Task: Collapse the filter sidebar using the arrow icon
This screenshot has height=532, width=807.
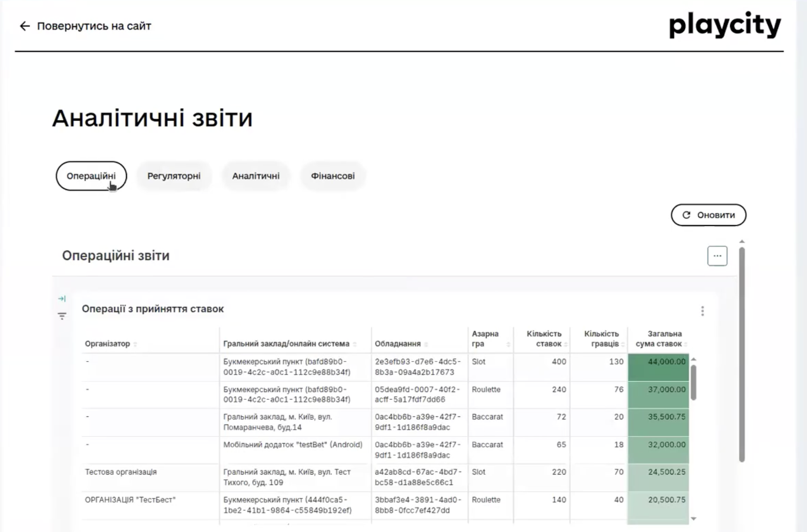Action: pos(62,299)
